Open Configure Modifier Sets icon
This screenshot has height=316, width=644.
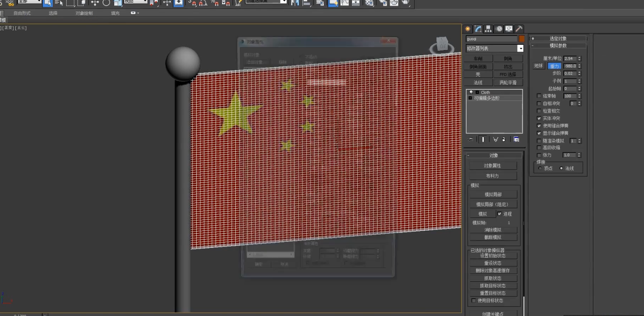pyautogui.click(x=516, y=139)
